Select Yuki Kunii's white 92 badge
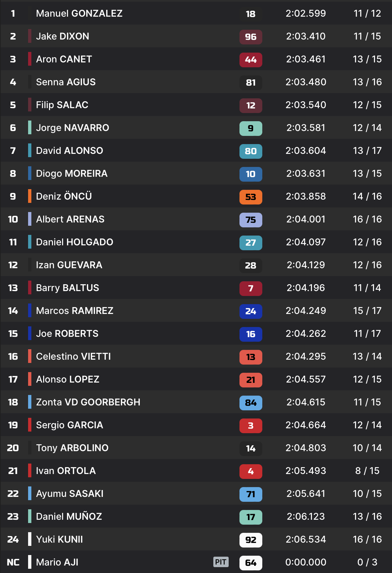Viewport: 392px width, 573px height. [x=251, y=540]
